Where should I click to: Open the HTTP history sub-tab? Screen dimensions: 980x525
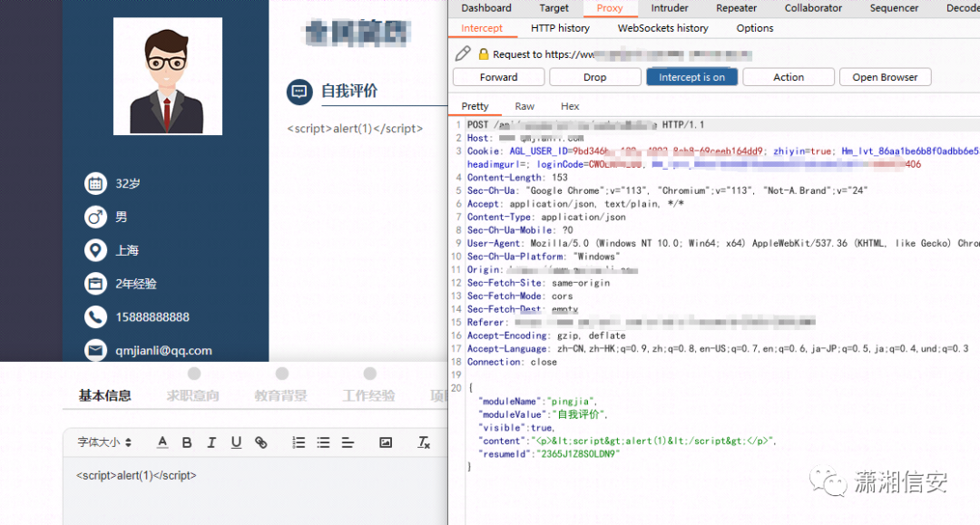click(560, 28)
